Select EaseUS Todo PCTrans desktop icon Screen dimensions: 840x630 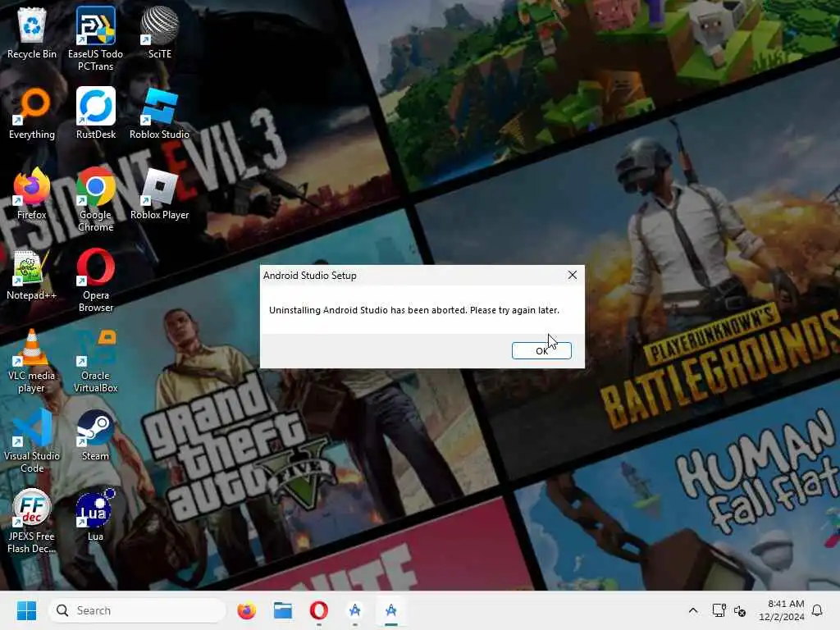[95, 39]
